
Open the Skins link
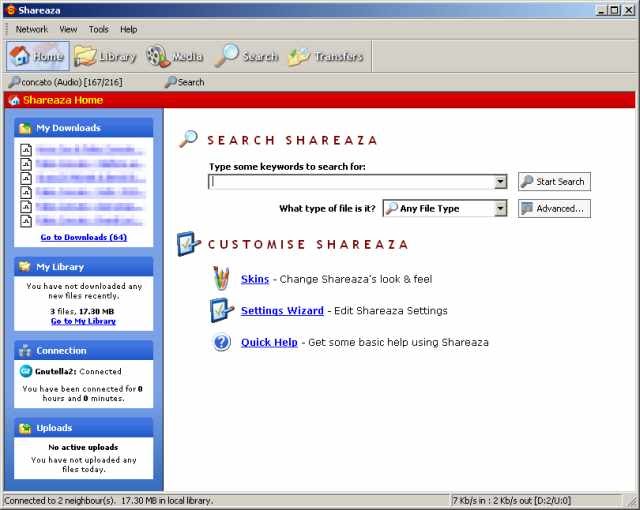coord(255,279)
